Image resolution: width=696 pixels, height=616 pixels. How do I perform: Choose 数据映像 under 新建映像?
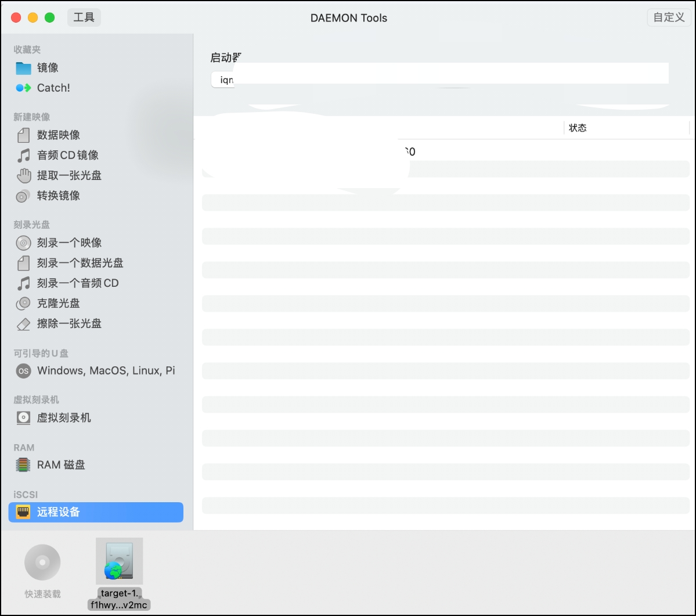pos(58,135)
